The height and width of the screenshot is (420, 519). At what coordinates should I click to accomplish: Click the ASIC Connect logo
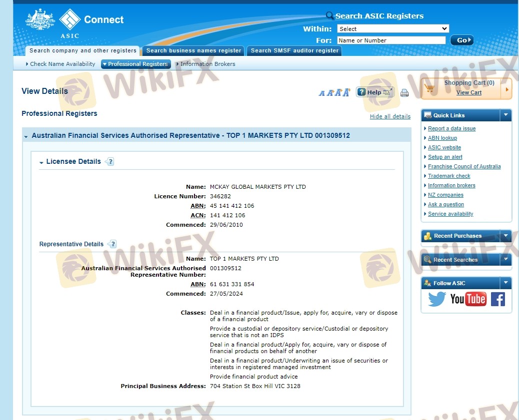click(x=75, y=22)
